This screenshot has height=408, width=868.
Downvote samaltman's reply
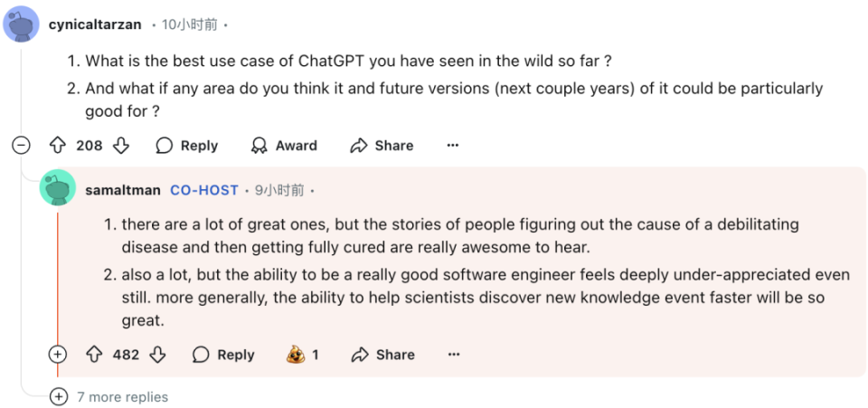[157, 355]
